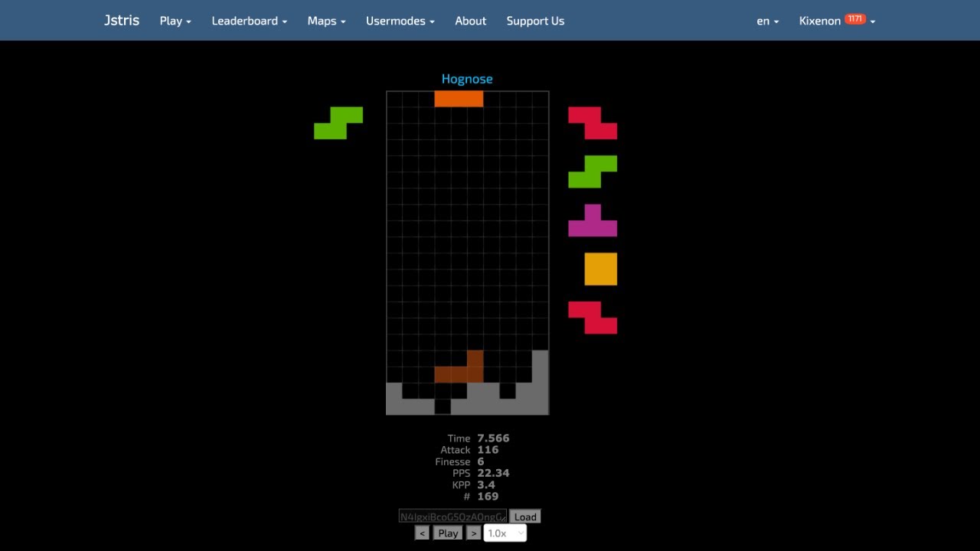Click the yellow O piece in queue

point(601,269)
